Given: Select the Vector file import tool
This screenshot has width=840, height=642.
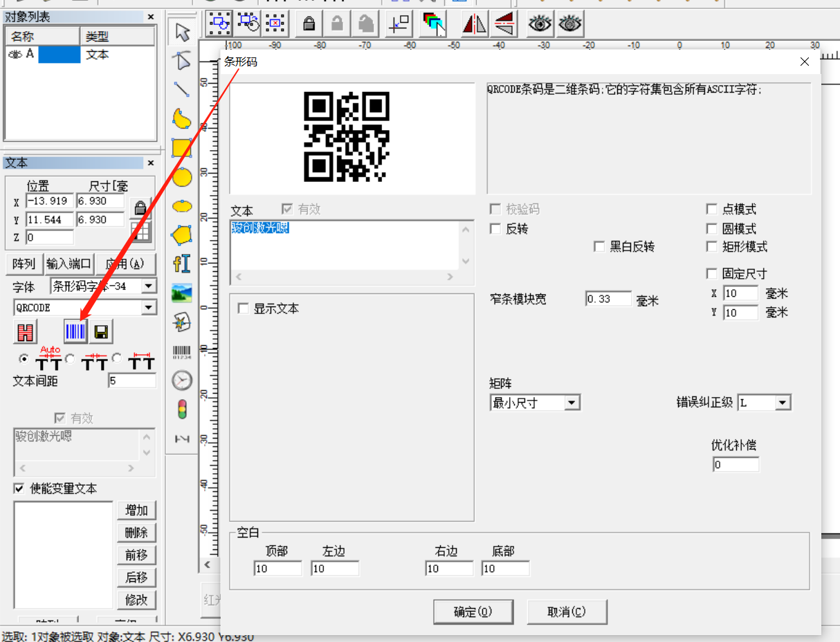Looking at the screenshot, I should tap(182, 322).
